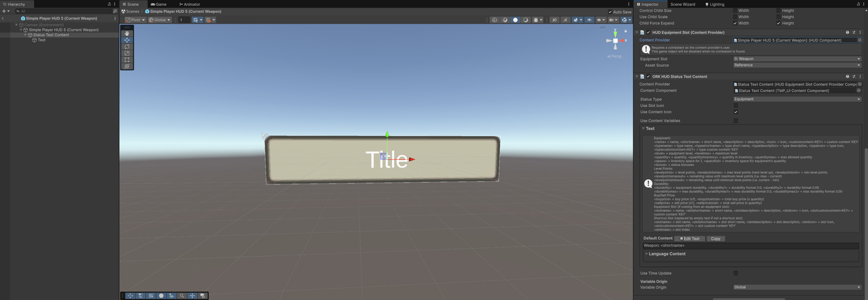
Task: Toggle Control Child Size Width checkbox
Action: point(736,11)
